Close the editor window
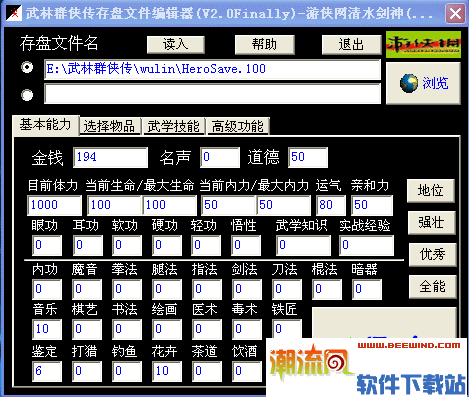469x397 pixels. [455, 14]
